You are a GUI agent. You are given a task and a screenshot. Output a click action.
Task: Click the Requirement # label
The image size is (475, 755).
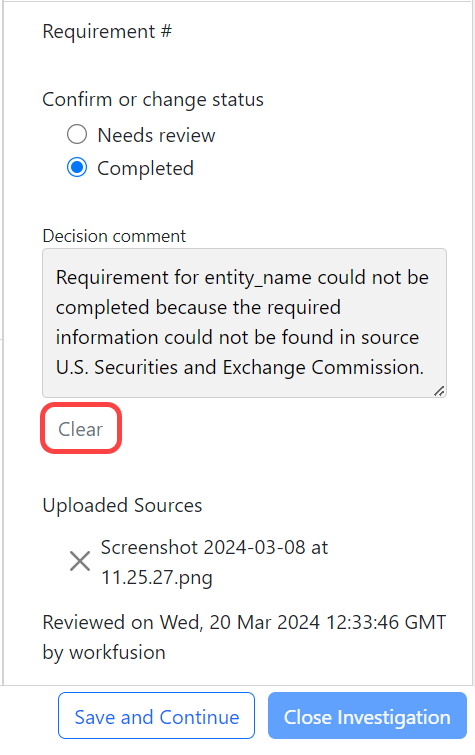click(x=107, y=32)
